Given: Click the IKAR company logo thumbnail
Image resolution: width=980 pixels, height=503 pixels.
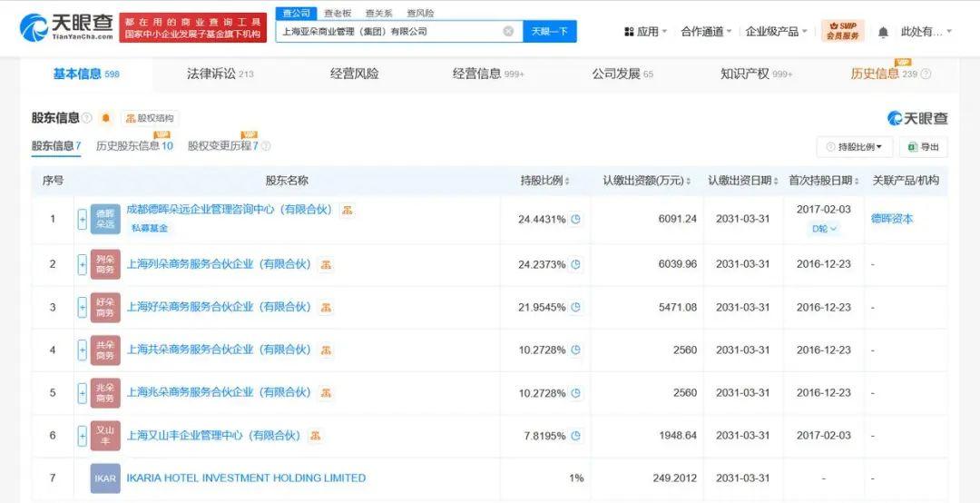Looking at the screenshot, I should [105, 478].
